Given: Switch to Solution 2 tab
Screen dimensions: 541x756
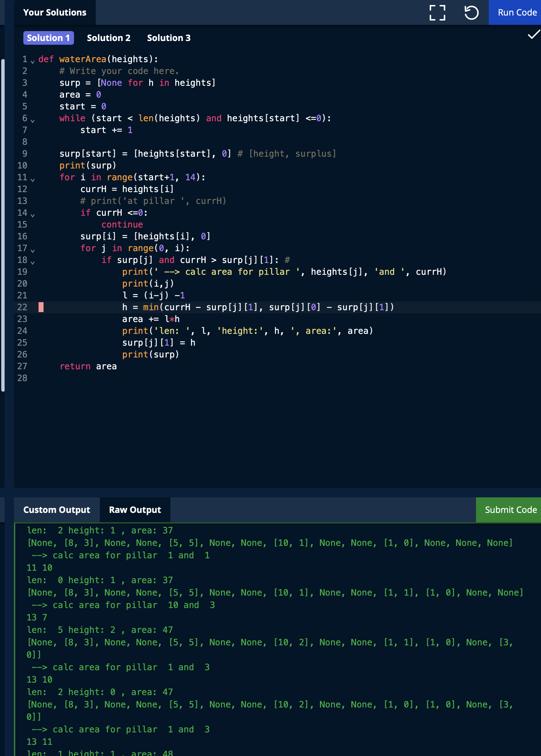Looking at the screenshot, I should pos(109,38).
